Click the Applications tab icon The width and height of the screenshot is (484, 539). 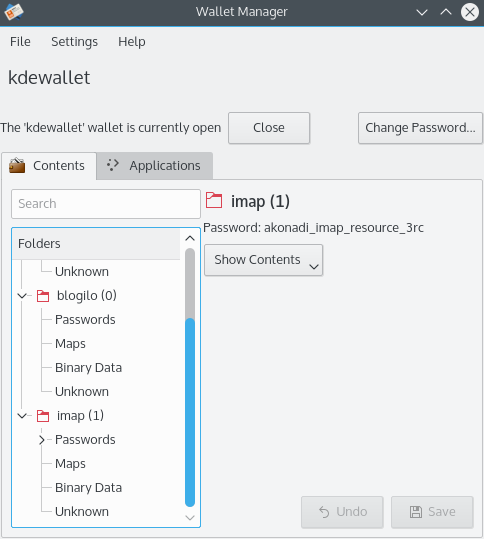tap(113, 165)
